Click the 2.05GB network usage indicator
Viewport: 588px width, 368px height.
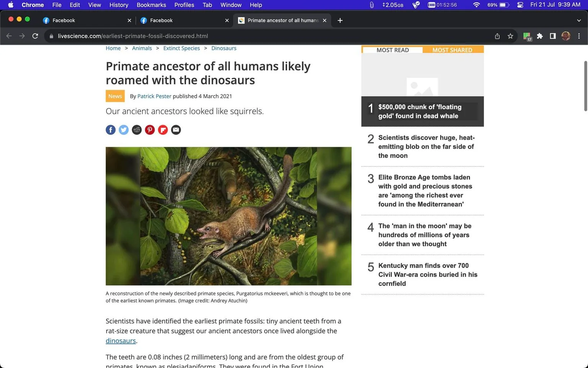coord(393,5)
